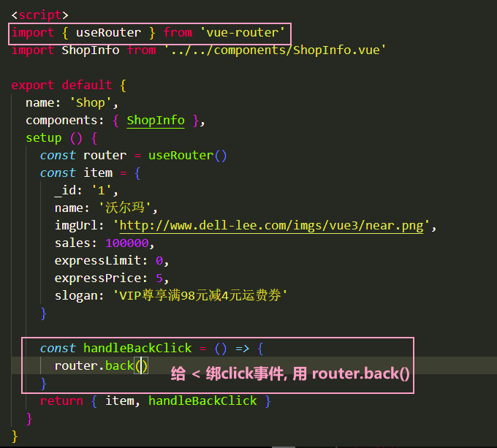Click the expressPrice value 5
The image size is (497, 448).
click(159, 278)
